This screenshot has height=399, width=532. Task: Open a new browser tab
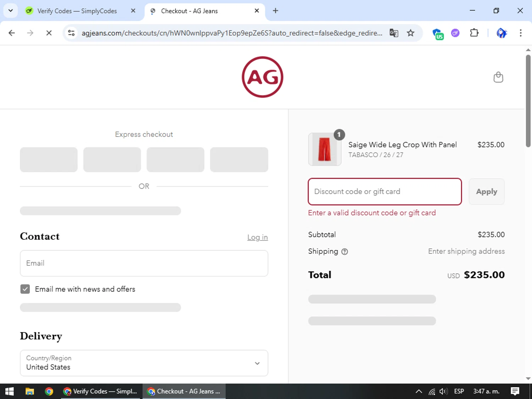276,11
